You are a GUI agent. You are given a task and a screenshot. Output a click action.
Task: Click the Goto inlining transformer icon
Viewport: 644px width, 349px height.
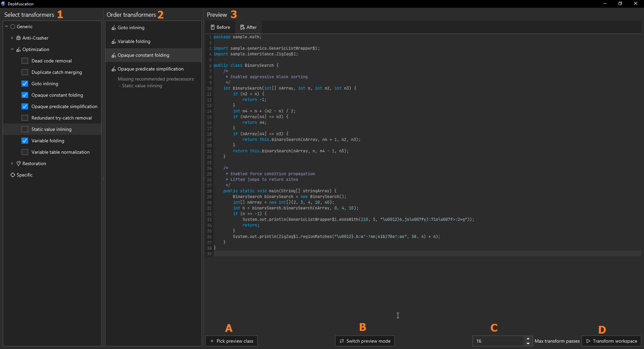(x=114, y=28)
